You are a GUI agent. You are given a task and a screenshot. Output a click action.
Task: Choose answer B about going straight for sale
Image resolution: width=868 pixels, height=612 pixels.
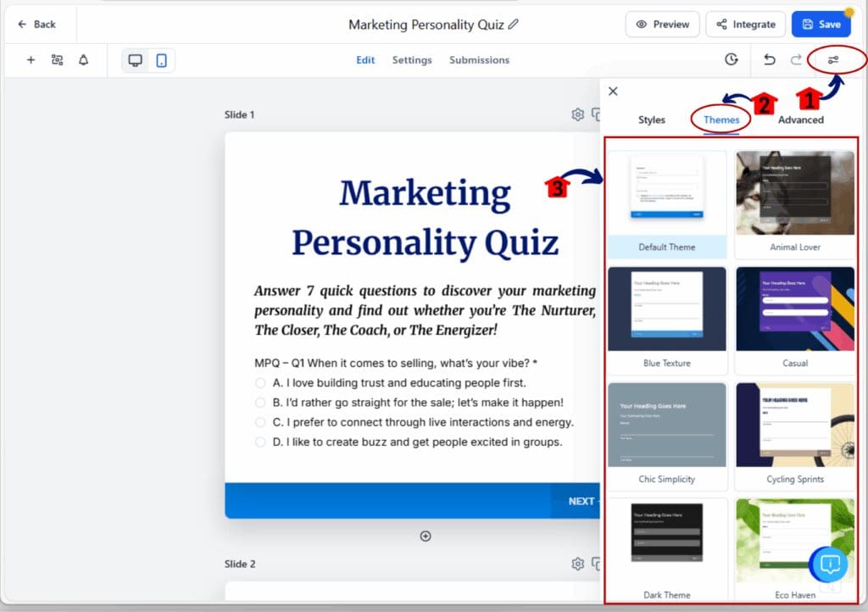[260, 400]
